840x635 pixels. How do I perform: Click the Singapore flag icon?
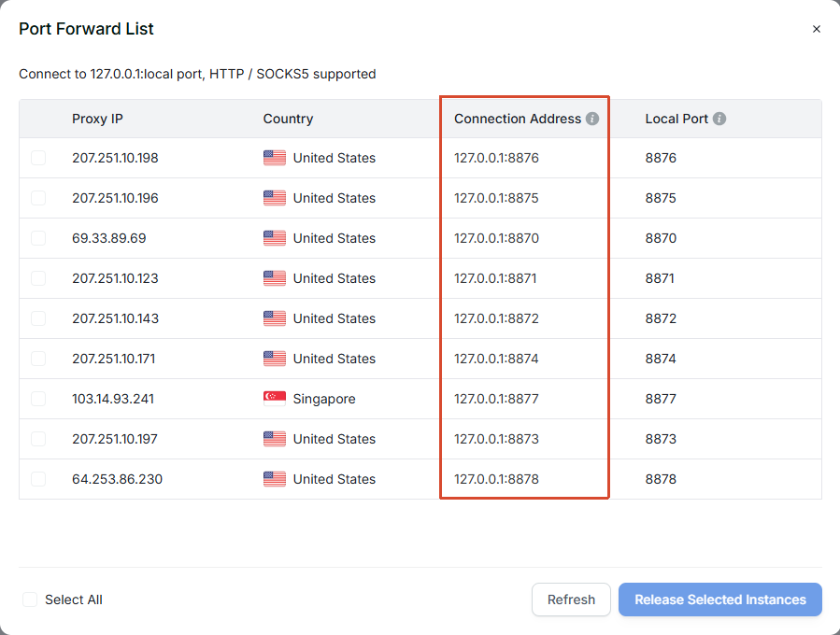click(x=275, y=399)
